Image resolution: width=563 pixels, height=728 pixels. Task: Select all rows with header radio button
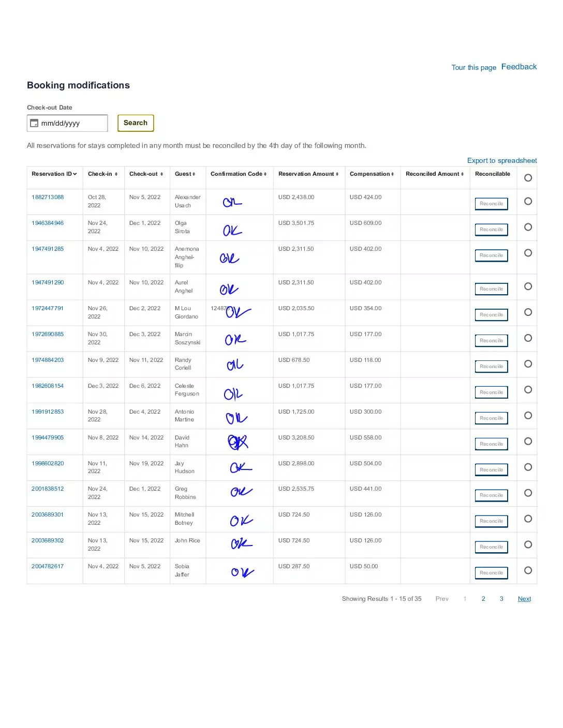coord(528,178)
